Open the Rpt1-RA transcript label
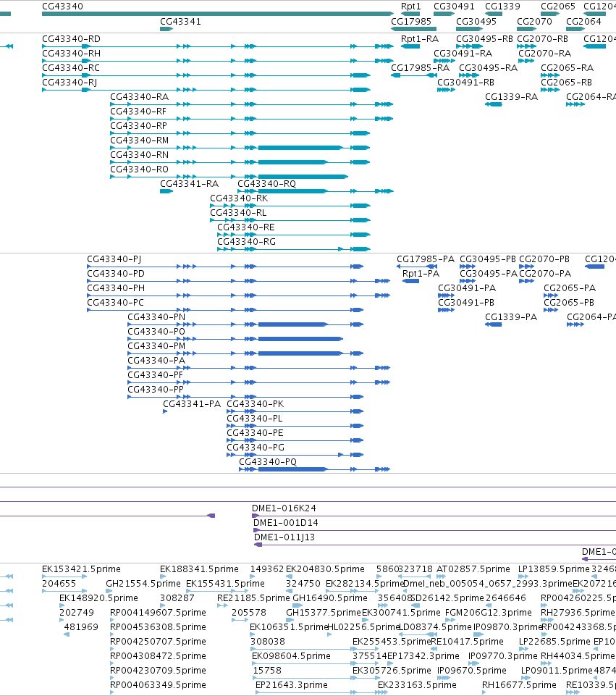Viewport: 616px width, 696px height. [420, 39]
